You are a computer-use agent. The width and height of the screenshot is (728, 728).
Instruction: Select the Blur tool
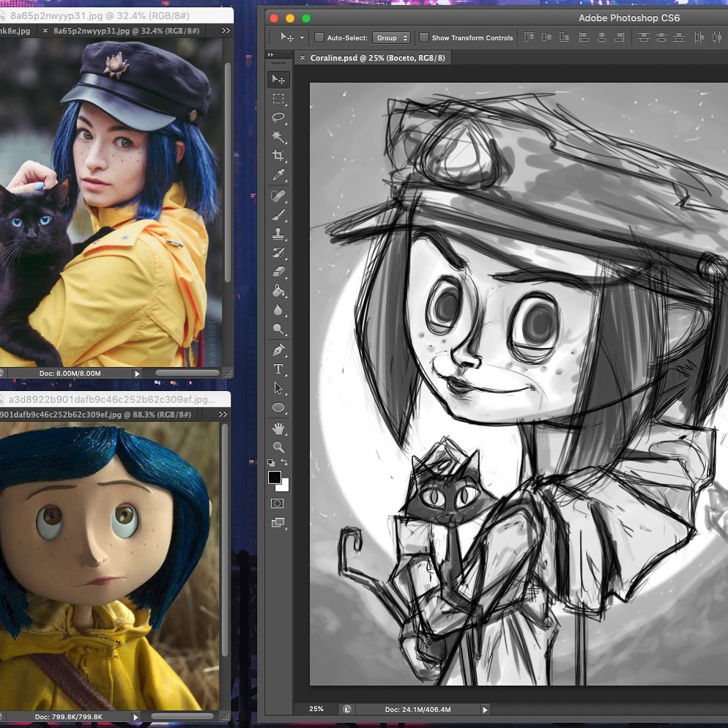pyautogui.click(x=278, y=310)
